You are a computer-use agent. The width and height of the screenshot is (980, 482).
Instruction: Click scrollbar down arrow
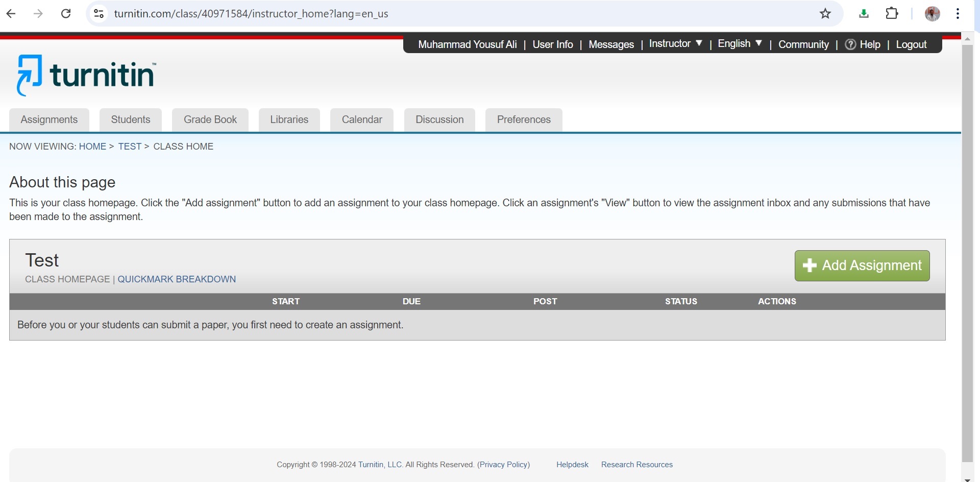967,479
